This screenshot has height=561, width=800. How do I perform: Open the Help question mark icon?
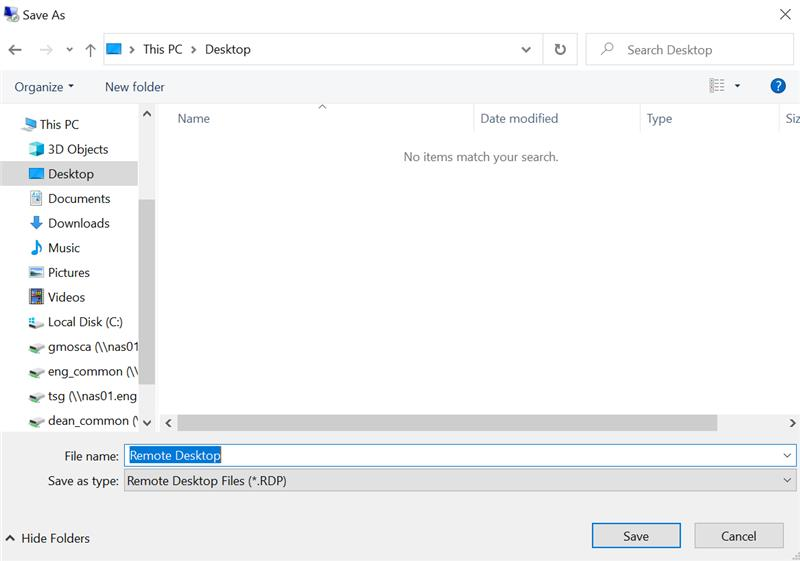[778, 86]
